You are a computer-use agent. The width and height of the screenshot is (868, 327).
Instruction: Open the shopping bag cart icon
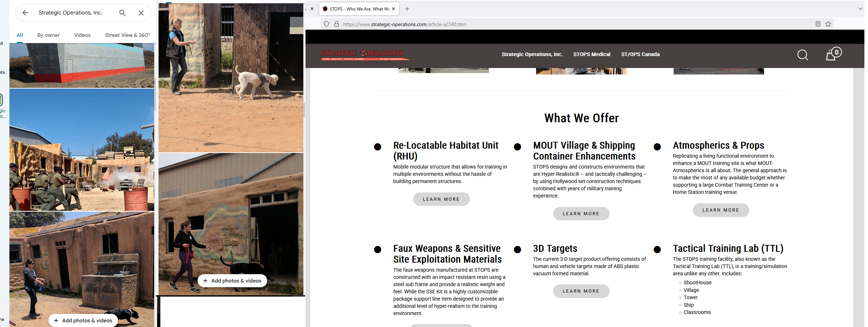click(x=833, y=54)
